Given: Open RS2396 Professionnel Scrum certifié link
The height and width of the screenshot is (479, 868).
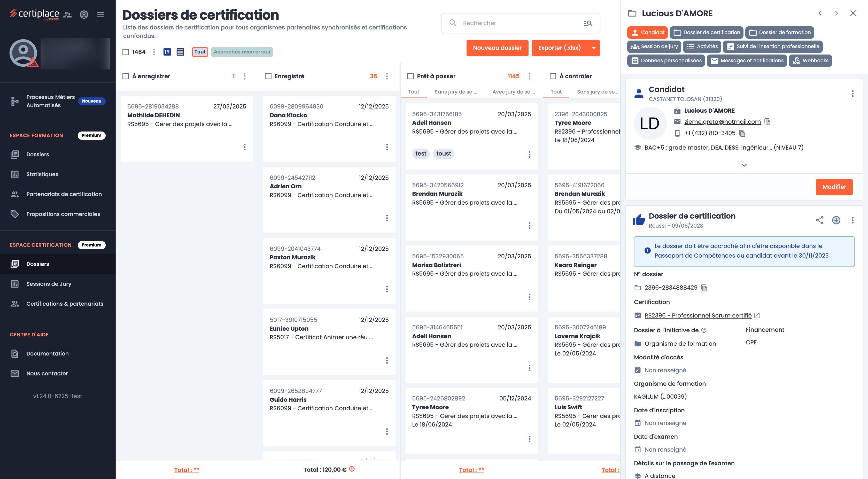Looking at the screenshot, I should coord(698,315).
